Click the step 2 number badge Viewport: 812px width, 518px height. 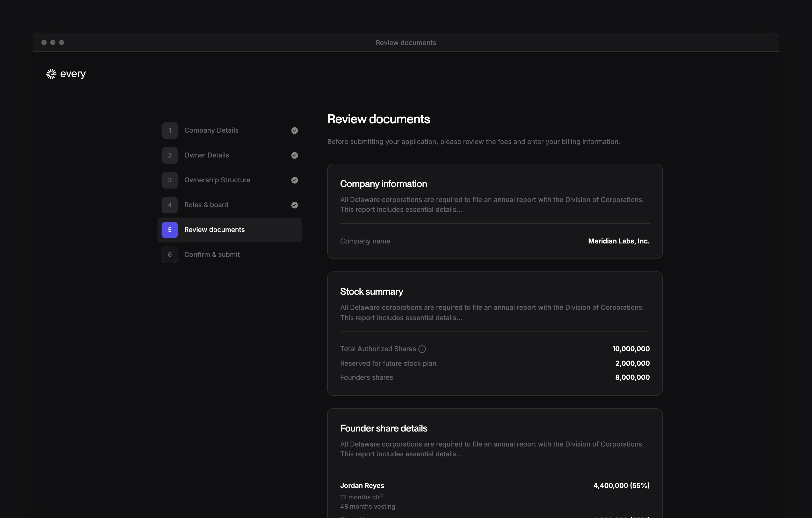point(170,155)
